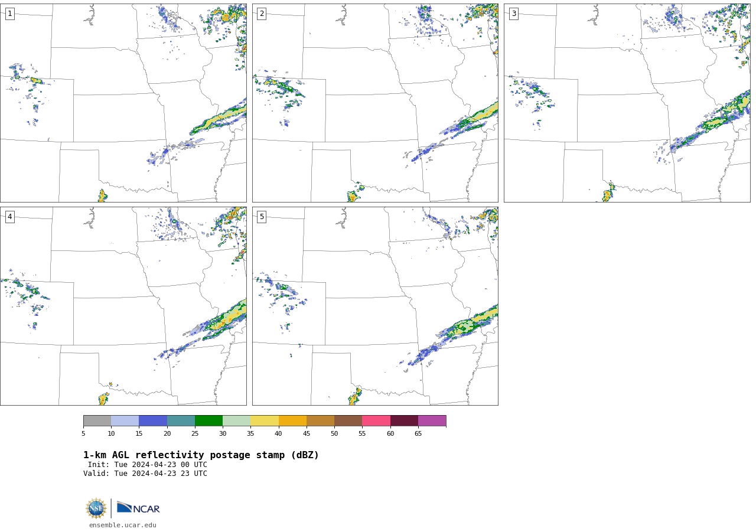This screenshot has width=756, height=532.
Task: Click the colorbar tick label 5
Action: (83, 434)
